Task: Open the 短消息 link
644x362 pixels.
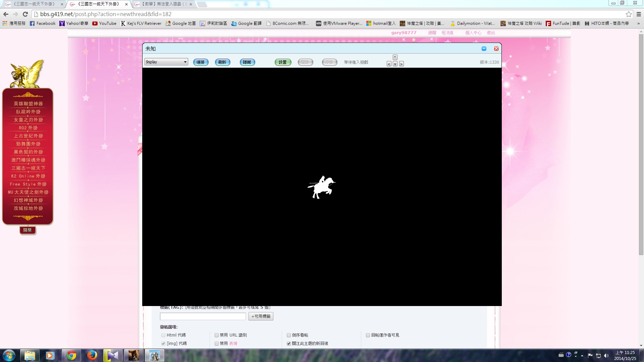Action: [447, 33]
